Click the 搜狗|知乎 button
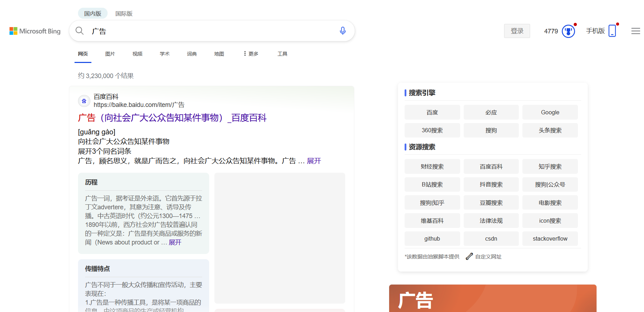This screenshot has width=644, height=312. point(432,203)
